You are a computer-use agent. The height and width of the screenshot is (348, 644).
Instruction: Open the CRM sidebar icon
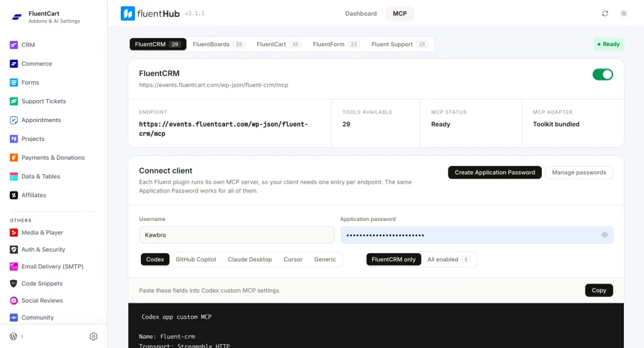[x=14, y=45]
